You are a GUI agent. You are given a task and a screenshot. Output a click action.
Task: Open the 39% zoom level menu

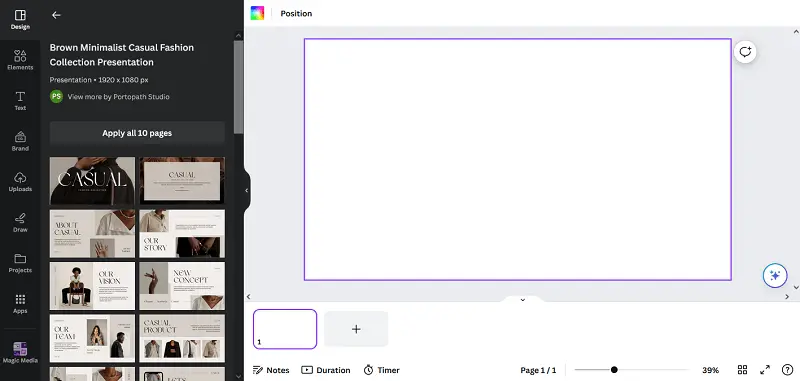pos(711,370)
